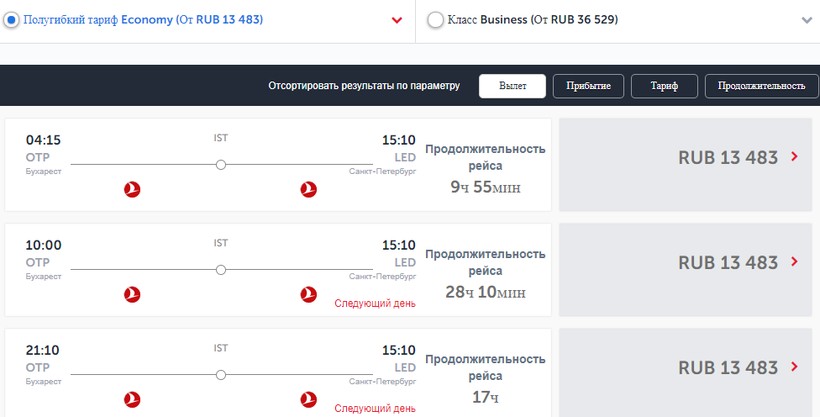Click second airline logo on 21:10 flight

pos(308,399)
